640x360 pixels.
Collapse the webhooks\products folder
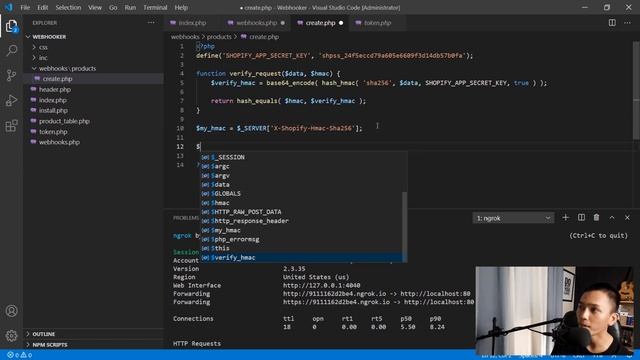(94, 68)
